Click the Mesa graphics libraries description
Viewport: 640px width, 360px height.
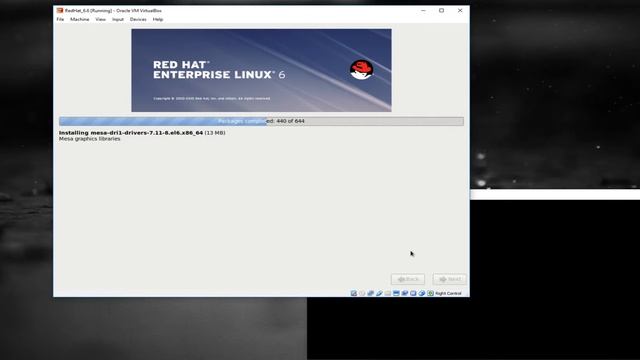89,139
